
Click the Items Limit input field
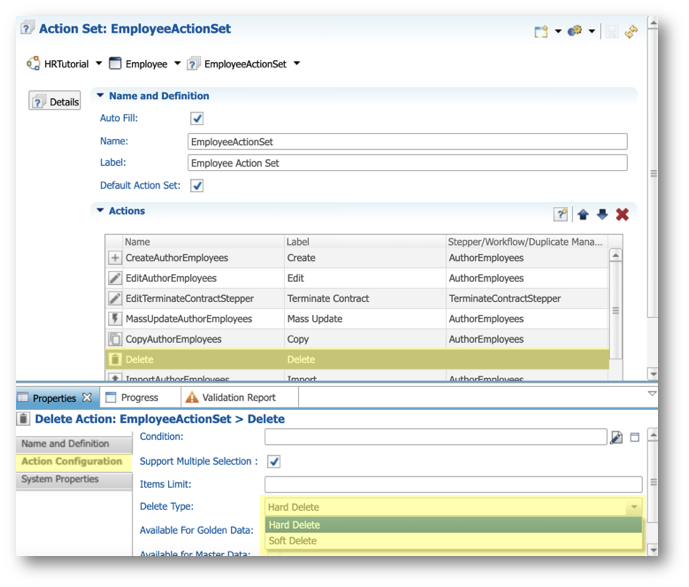[x=453, y=484]
